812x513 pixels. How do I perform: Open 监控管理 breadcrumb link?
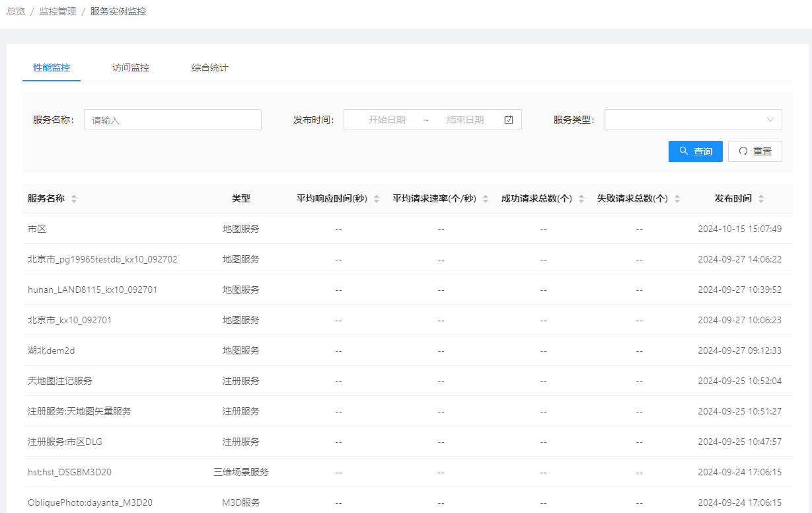[x=58, y=11]
